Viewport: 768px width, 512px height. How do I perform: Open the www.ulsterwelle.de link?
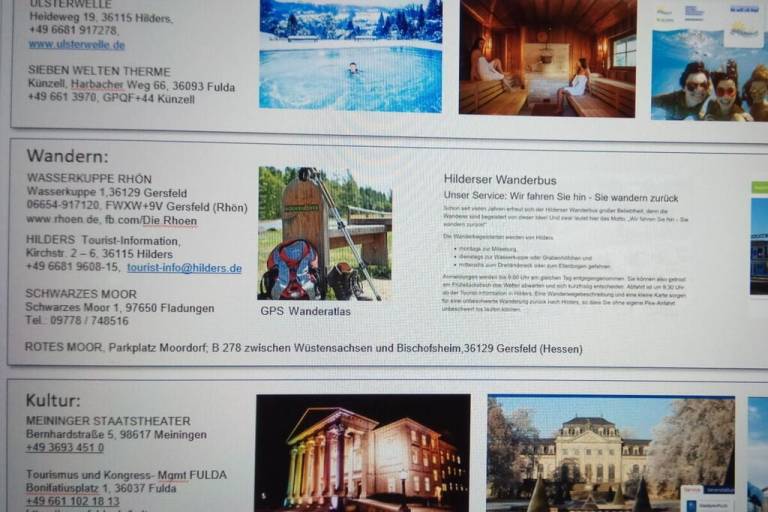(76, 45)
